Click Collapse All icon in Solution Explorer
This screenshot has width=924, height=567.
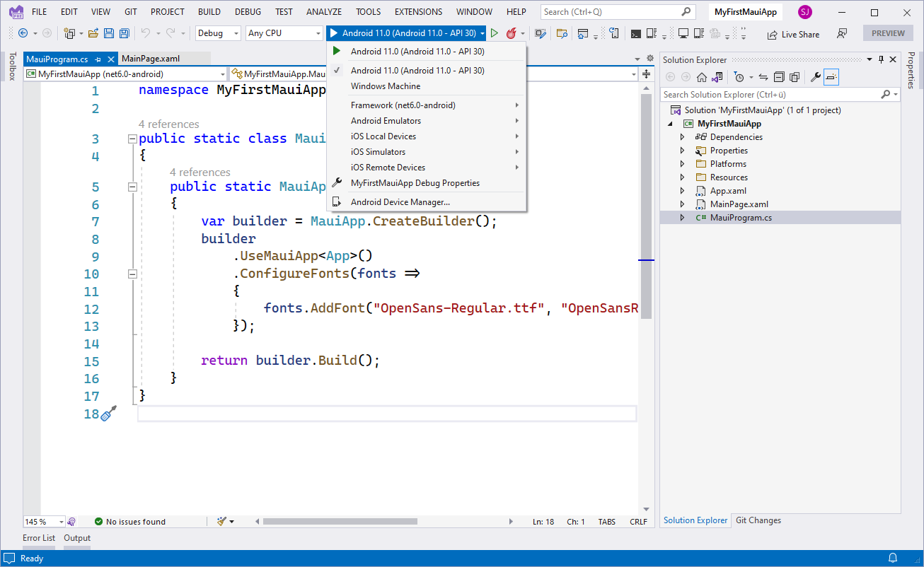click(x=779, y=77)
